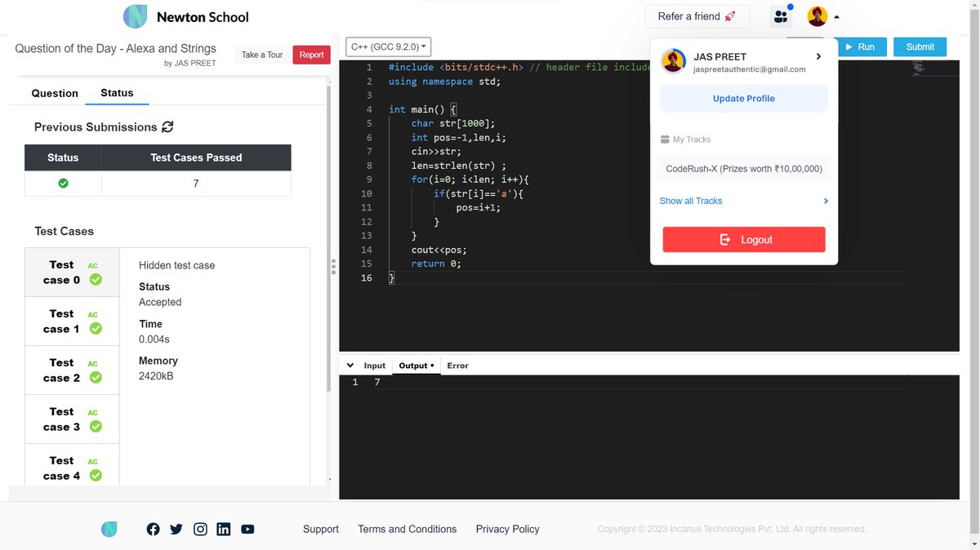Click the green checkmark icon on Test case 0
This screenshot has height=550, width=980.
(96, 280)
